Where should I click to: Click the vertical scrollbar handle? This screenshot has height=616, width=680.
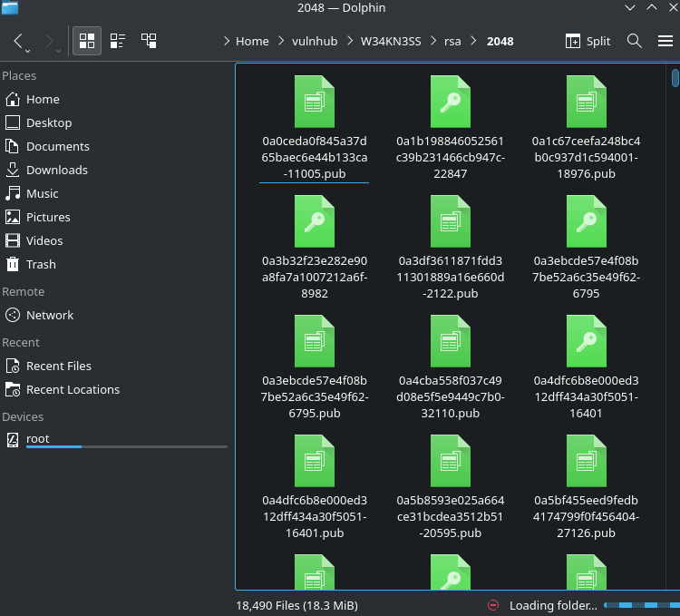[675, 78]
